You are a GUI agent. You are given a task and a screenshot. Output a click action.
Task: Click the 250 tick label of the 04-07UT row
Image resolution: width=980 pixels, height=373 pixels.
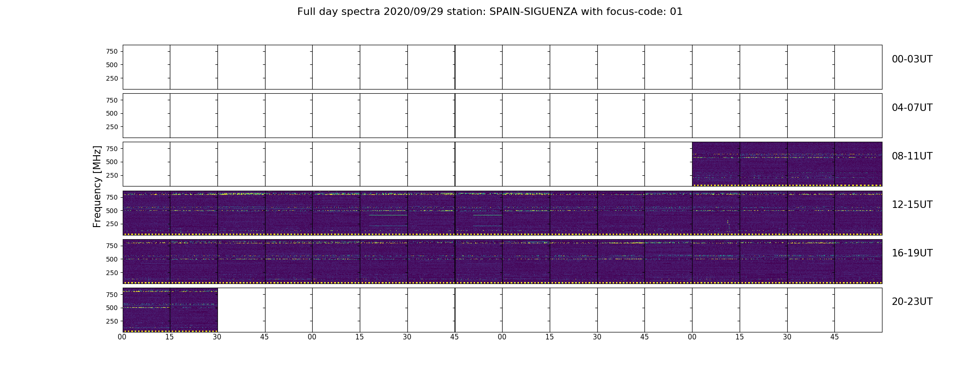click(112, 127)
